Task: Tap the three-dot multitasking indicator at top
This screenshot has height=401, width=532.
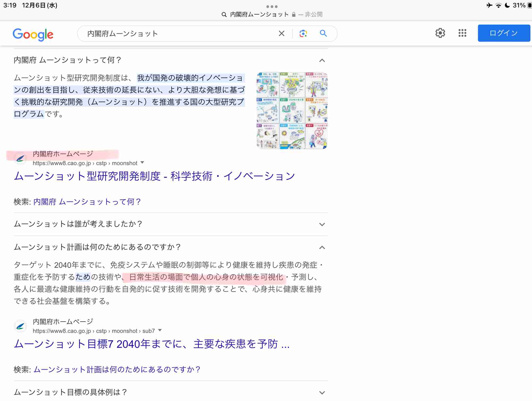Action: pos(272,6)
